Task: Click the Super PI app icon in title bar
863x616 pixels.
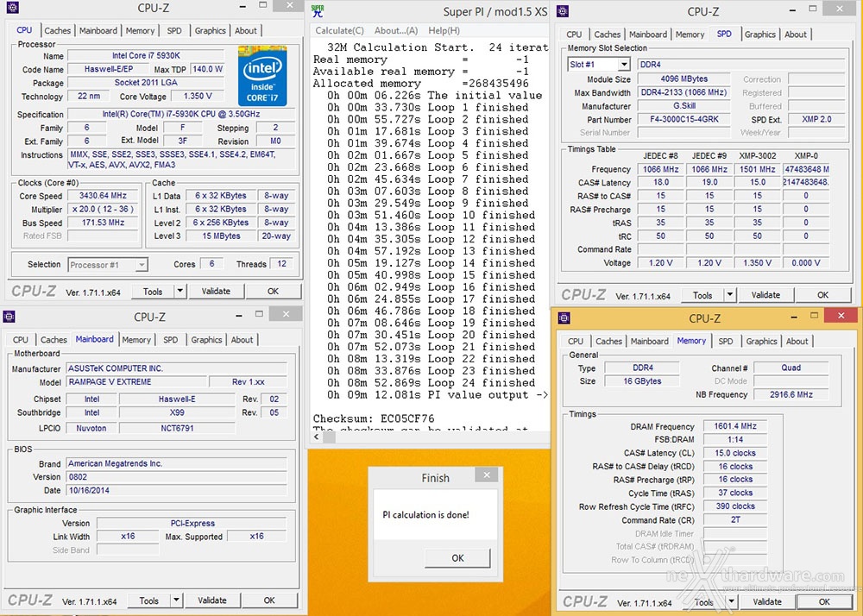Action: [x=318, y=10]
